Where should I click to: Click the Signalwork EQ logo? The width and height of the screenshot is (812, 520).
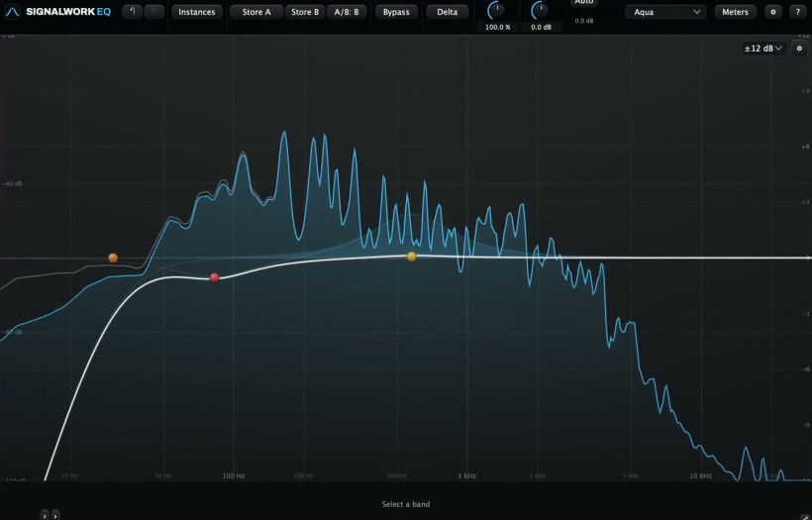(58, 12)
